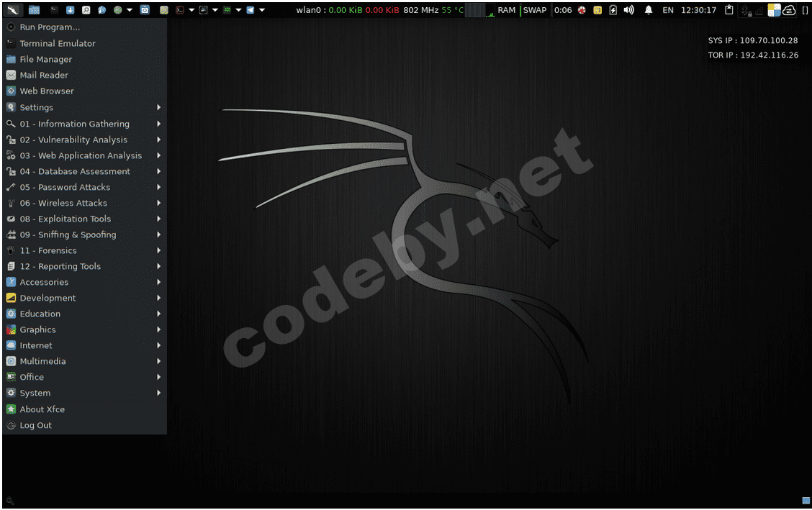Click the SYS IP : 109.70.100.28 text
812x510 pixels.
(x=753, y=40)
